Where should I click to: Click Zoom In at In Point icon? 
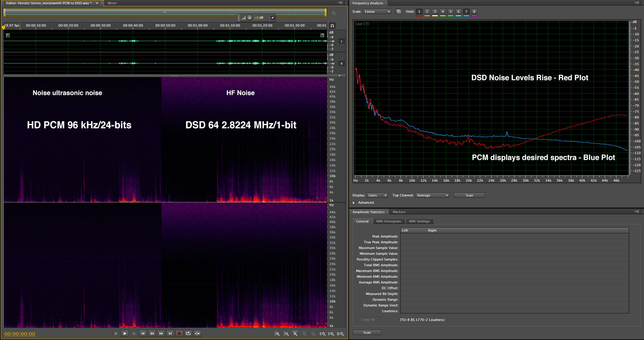tap(323, 334)
